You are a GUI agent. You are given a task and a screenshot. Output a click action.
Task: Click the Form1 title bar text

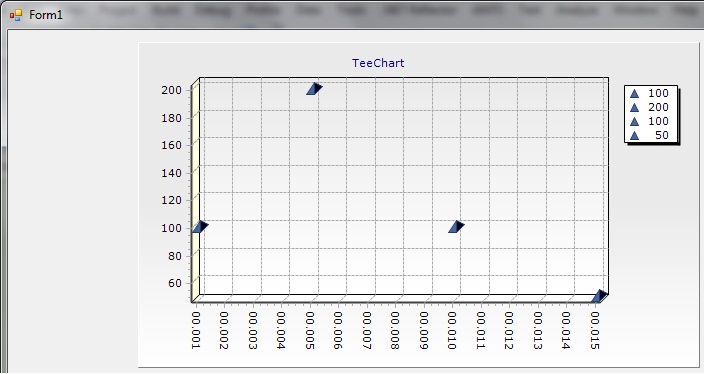[46, 15]
